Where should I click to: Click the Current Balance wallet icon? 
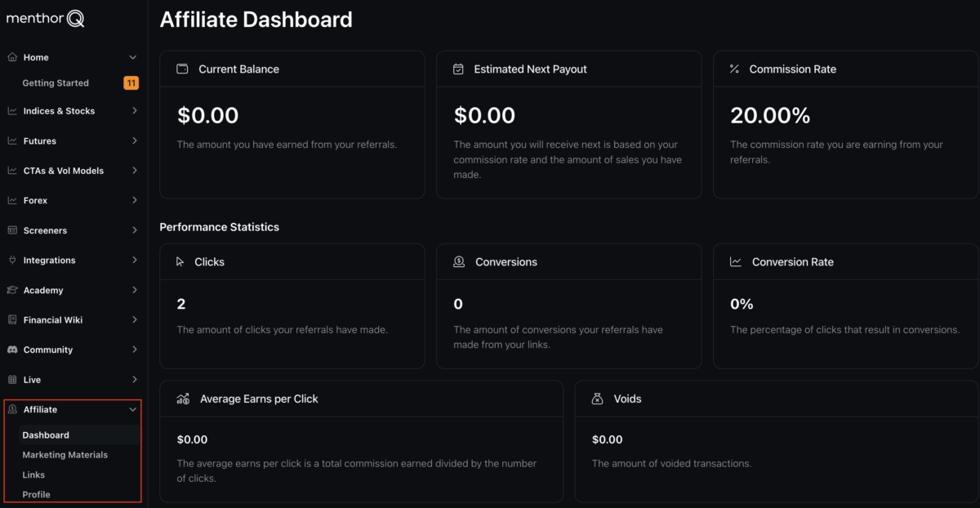182,69
